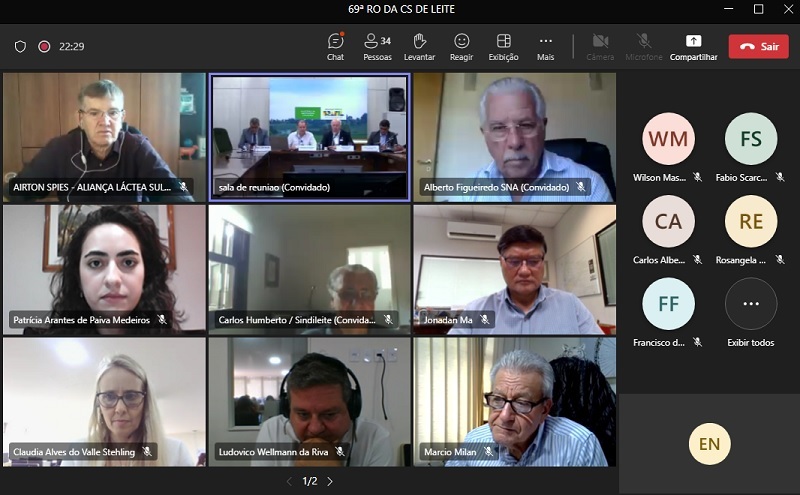
Task: Start screen sharing with Compartilhar
Action: (x=693, y=46)
